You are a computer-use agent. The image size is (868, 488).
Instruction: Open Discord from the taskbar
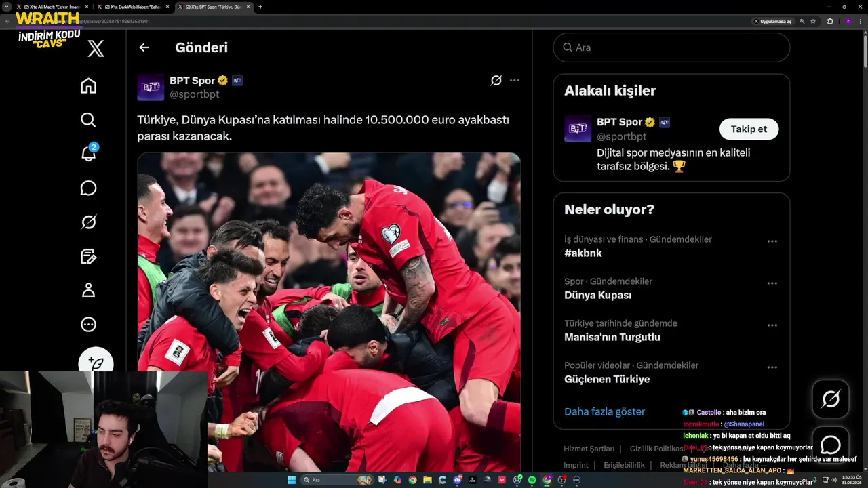pyautogui.click(x=457, y=480)
